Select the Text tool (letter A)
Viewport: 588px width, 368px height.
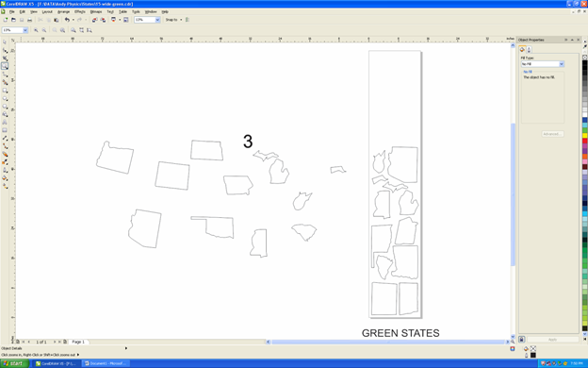coord(5,123)
